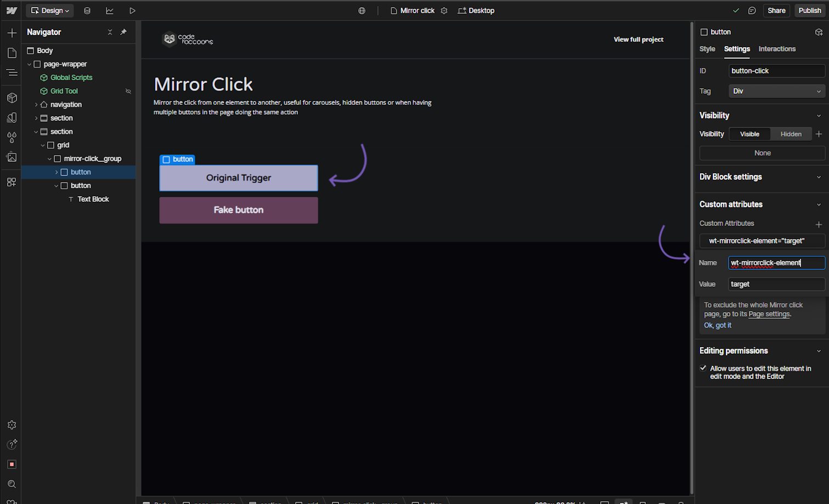Screen dimensions: 829x504
Task: Open the Webflow logo menu
Action: [x=12, y=10]
